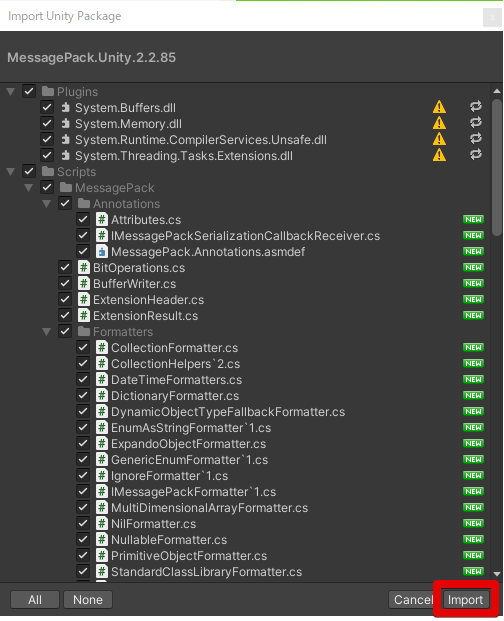The height and width of the screenshot is (621, 504).
Task: Click the Plugins folder icon
Action: click(48, 91)
